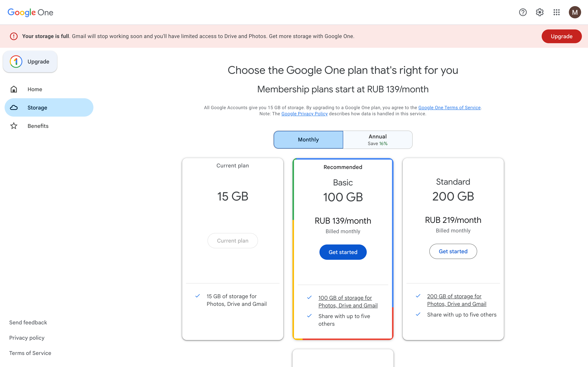Open Google One Terms of Service link
The image size is (588, 367).
449,108
